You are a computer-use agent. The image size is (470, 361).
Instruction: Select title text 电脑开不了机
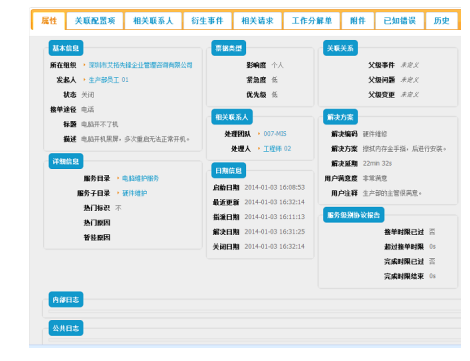[100, 124]
